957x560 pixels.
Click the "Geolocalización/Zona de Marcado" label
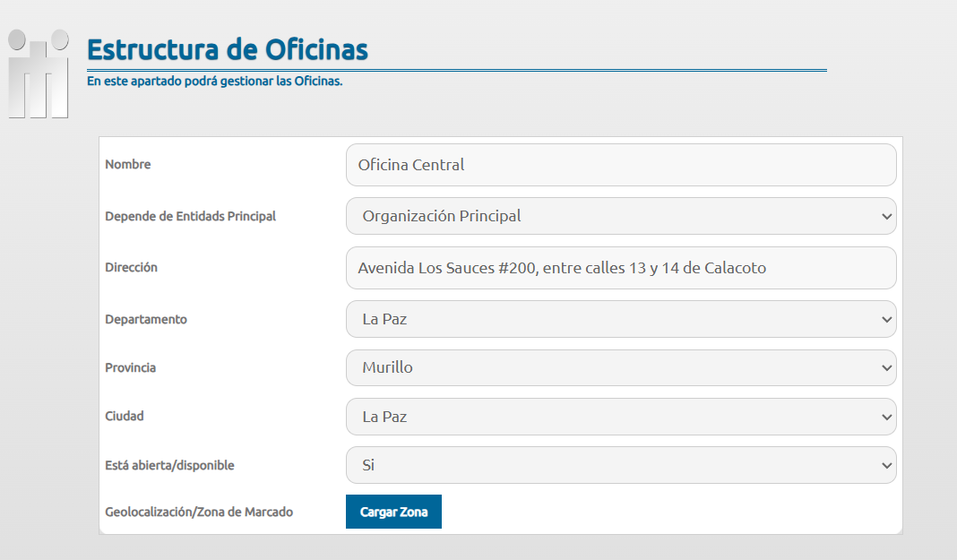199,512
